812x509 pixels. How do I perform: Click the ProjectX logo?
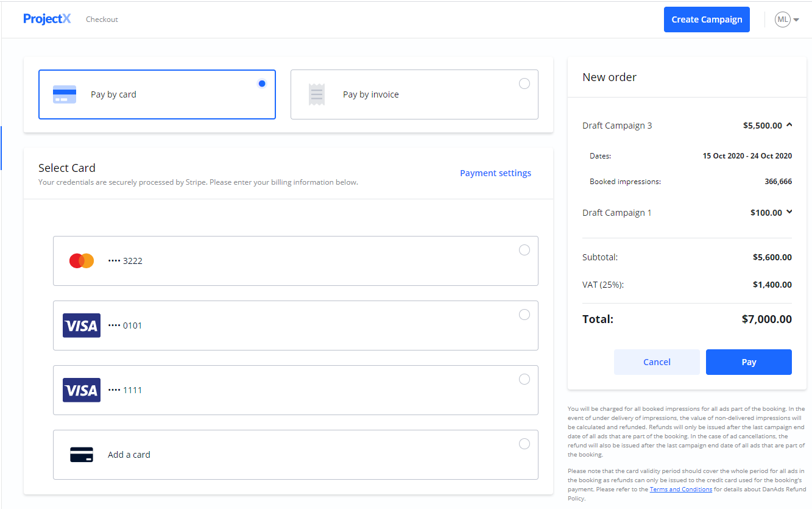point(47,19)
